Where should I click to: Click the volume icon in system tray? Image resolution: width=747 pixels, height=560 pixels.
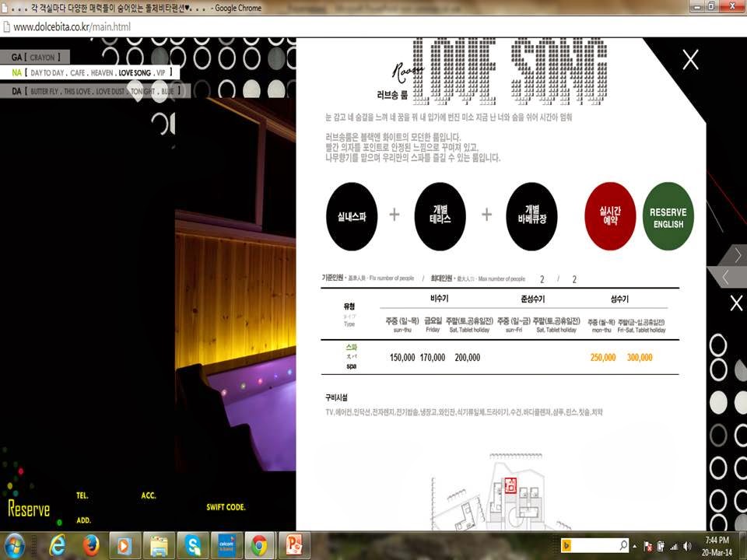[686, 545]
